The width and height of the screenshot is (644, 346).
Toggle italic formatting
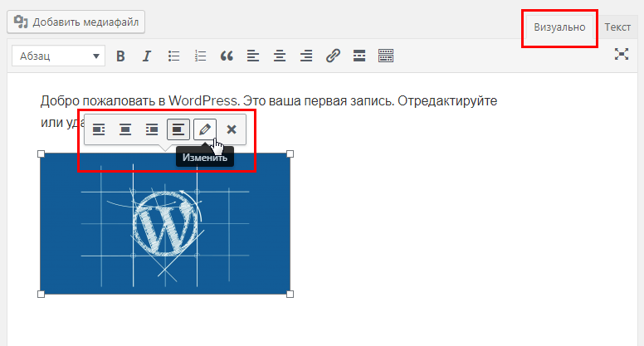(147, 56)
